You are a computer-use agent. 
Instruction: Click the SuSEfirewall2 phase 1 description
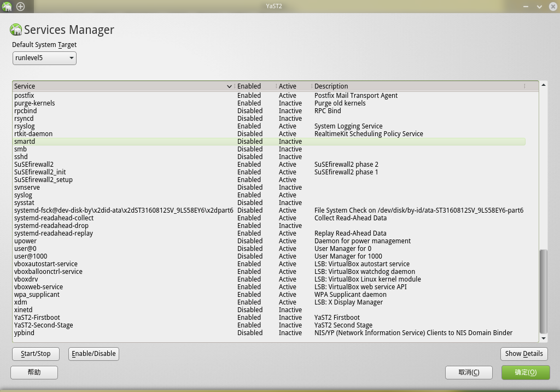point(346,172)
